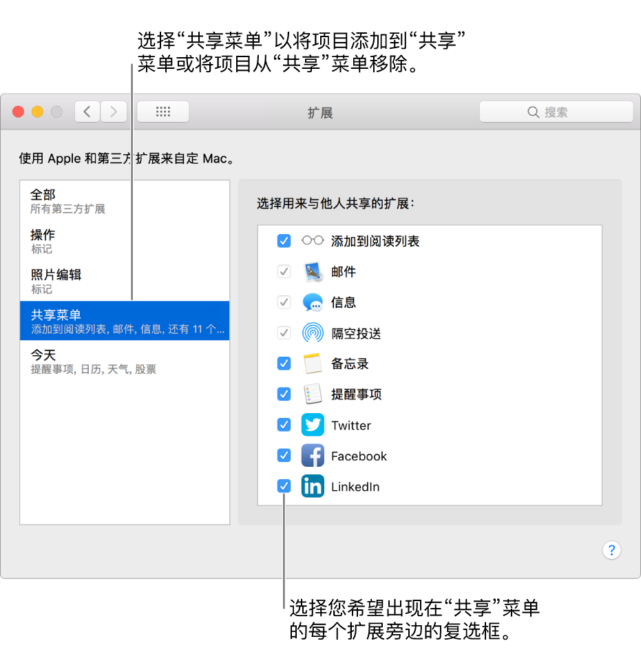Click the magnifier icon in the search field
The height and width of the screenshot is (672, 641).
coord(533,112)
